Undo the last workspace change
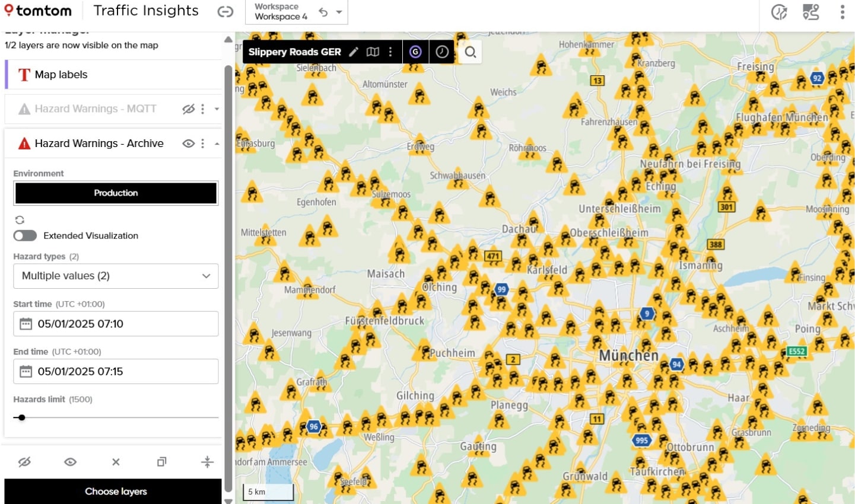 pos(323,12)
